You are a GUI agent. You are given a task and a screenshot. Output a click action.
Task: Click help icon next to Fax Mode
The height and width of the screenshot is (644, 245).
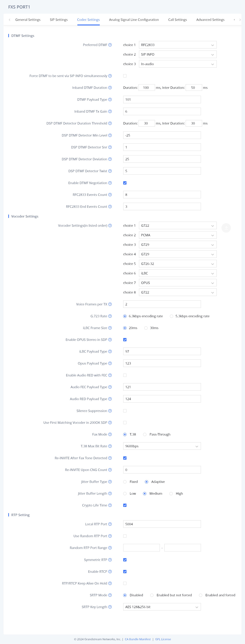click(x=110, y=434)
